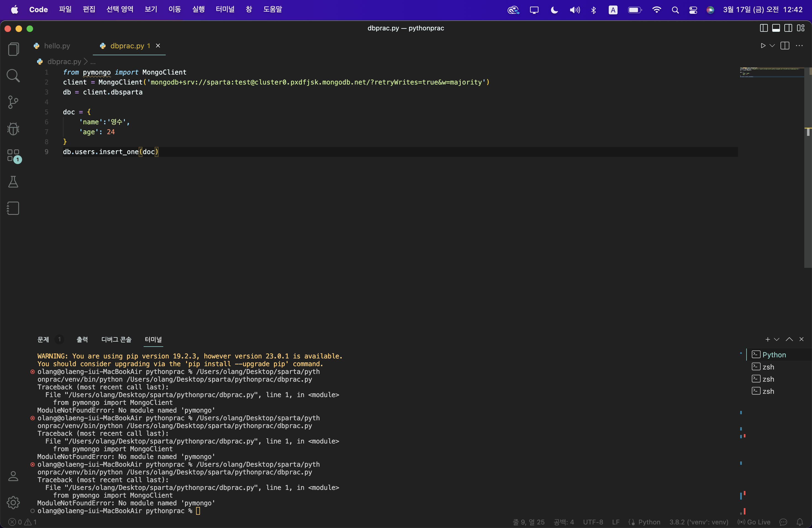Open terminal launch profile dropdown
The height and width of the screenshot is (528, 812).
tap(777, 339)
